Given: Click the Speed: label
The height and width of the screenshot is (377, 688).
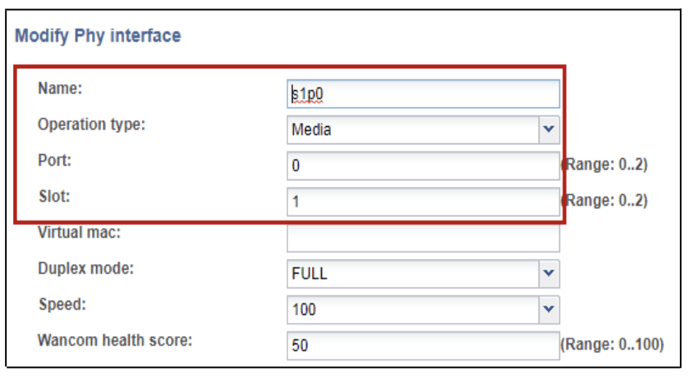Looking at the screenshot, I should coord(62,304).
